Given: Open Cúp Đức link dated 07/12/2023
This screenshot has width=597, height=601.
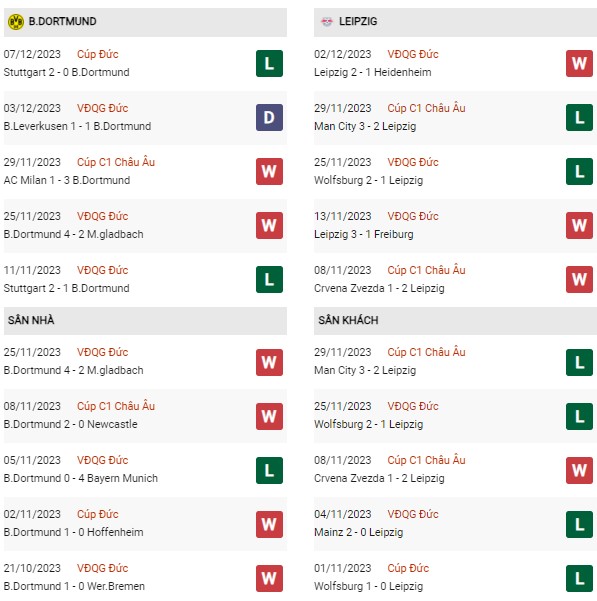Looking at the screenshot, I should (98, 54).
